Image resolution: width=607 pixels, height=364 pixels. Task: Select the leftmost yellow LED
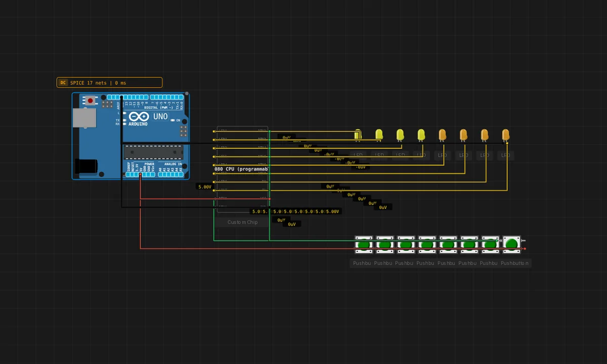point(358,135)
